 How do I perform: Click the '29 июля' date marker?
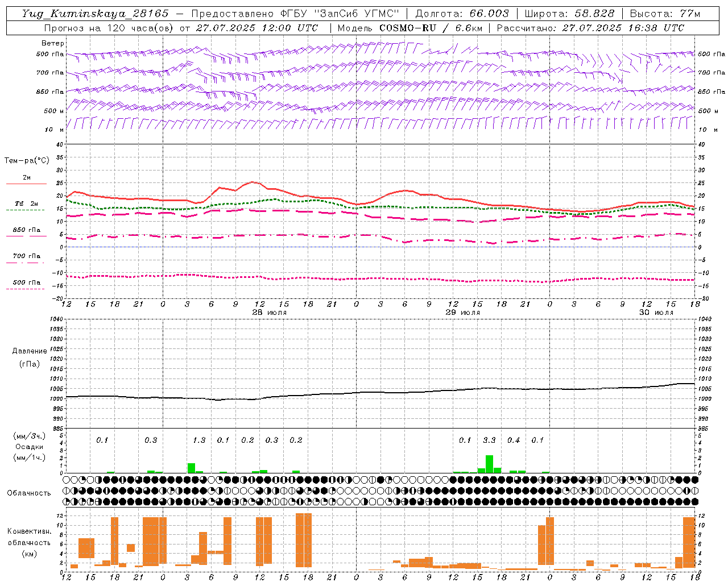pyautogui.click(x=462, y=313)
